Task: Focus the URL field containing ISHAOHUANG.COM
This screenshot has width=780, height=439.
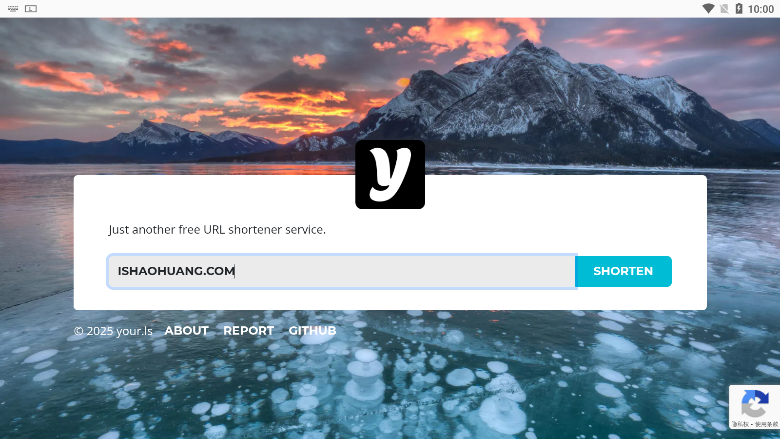Action: pos(342,271)
